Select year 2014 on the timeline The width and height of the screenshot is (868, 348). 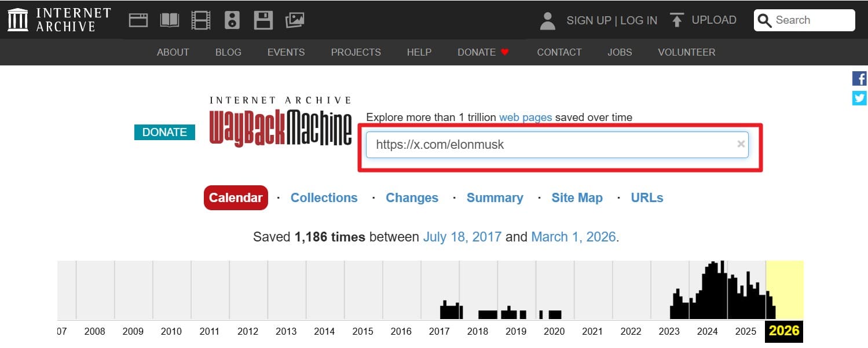324,331
